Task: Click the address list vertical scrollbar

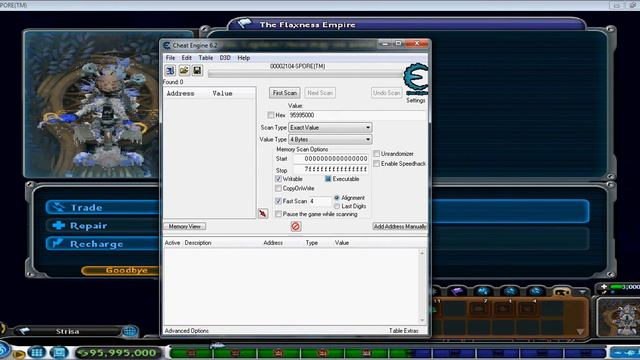Action: coord(422,287)
